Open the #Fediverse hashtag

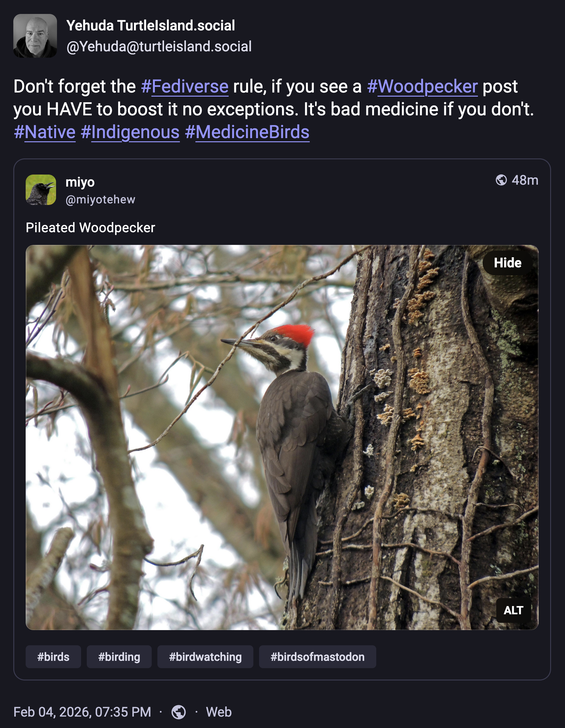[x=185, y=86]
